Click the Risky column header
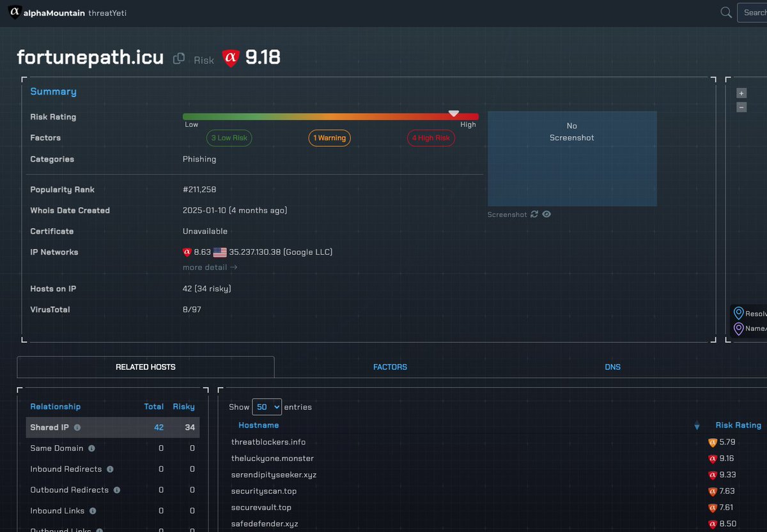Screen dimensions: 767x532 183,407
